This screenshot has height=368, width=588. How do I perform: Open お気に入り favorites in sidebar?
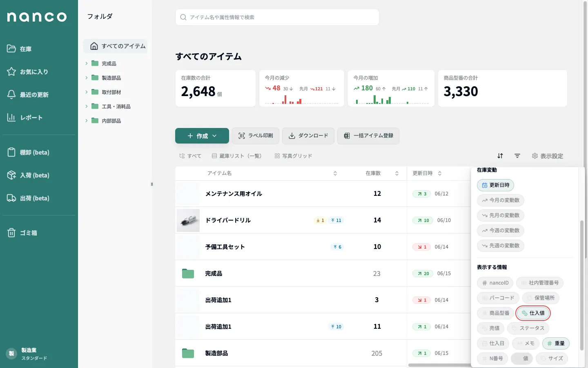pos(28,72)
